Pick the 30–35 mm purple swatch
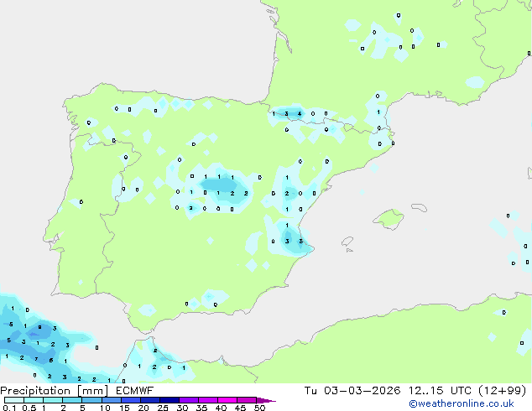Image resolution: width=532 pixels, height=411 pixels. point(188,400)
